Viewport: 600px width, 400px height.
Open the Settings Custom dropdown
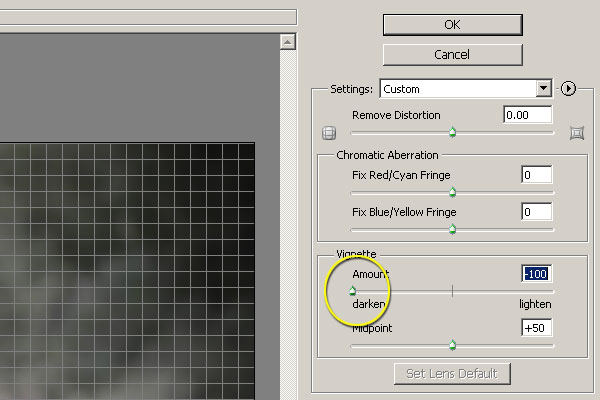pyautogui.click(x=466, y=89)
